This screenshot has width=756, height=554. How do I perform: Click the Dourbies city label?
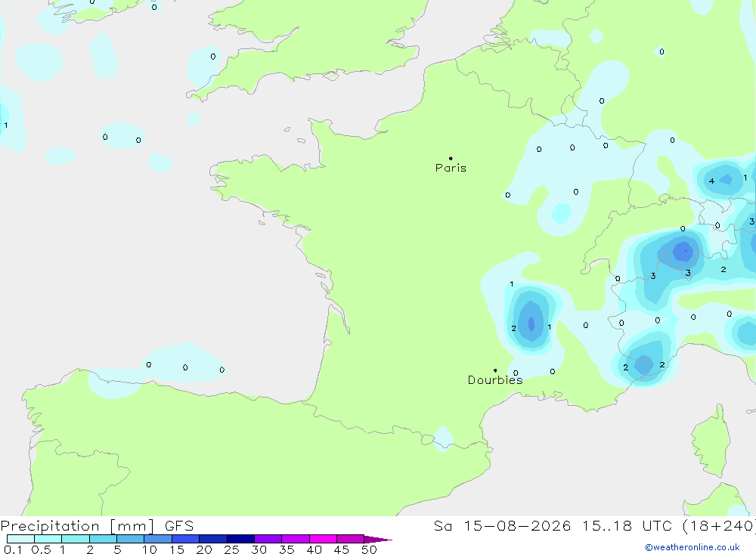pos(495,380)
